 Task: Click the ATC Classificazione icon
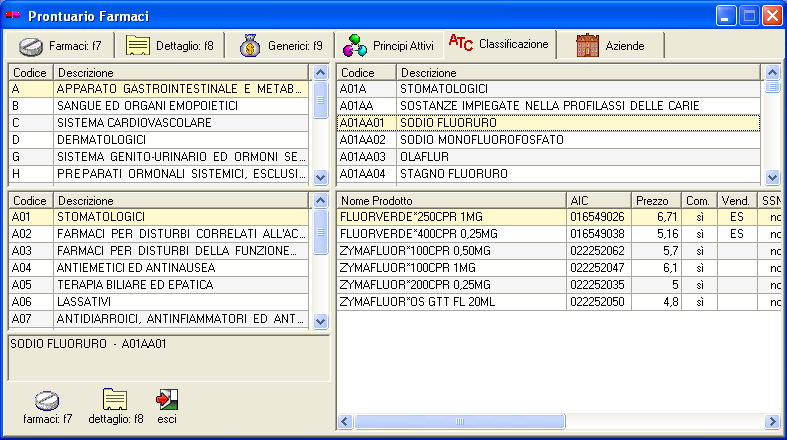(461, 43)
